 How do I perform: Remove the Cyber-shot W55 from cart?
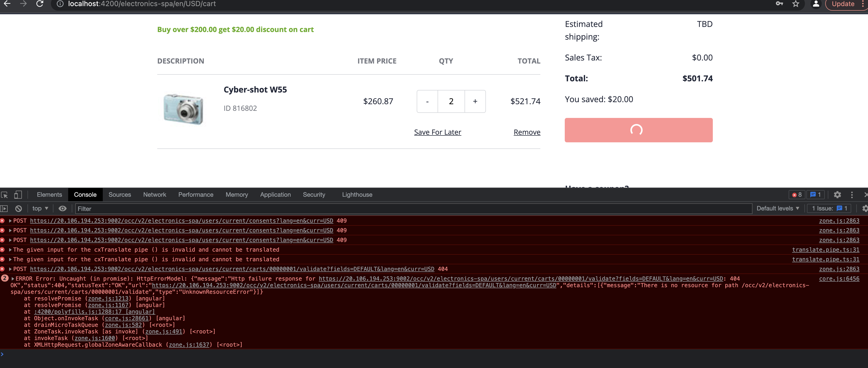(x=527, y=132)
